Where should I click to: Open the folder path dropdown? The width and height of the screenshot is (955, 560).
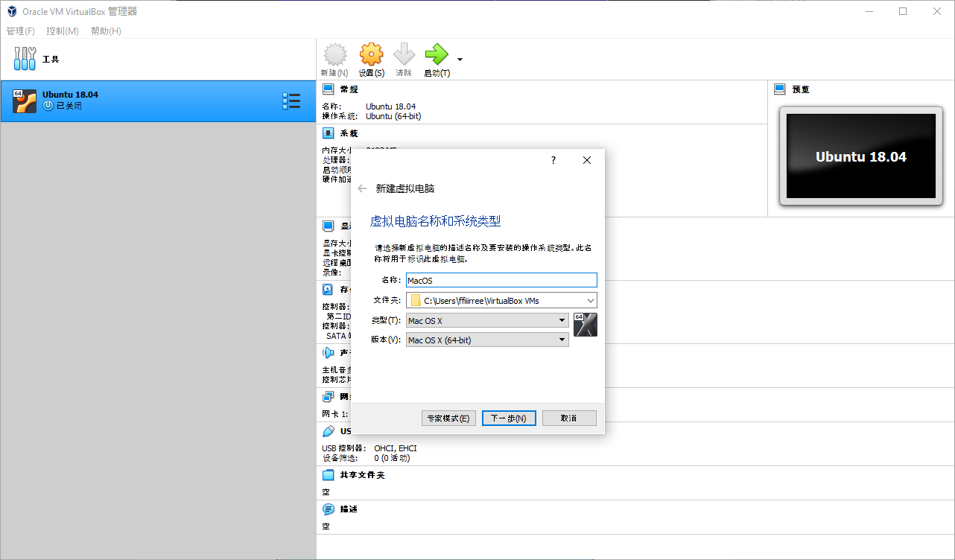tap(590, 301)
